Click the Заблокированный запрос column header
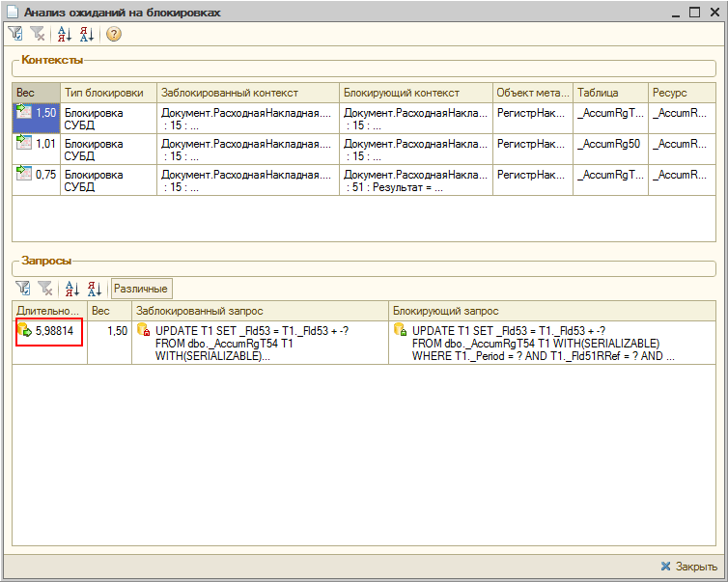This screenshot has height=582, width=728. point(260,311)
